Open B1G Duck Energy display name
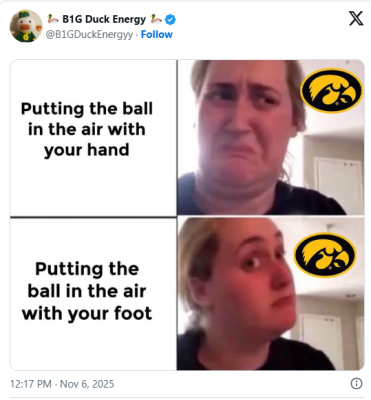 pyautogui.click(x=104, y=19)
